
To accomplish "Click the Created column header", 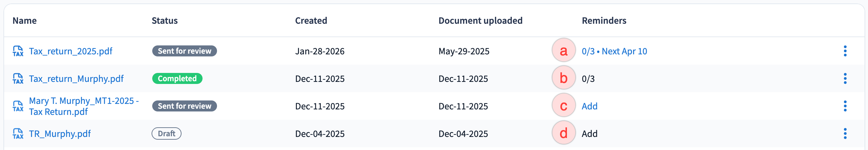I will coord(311,21).
